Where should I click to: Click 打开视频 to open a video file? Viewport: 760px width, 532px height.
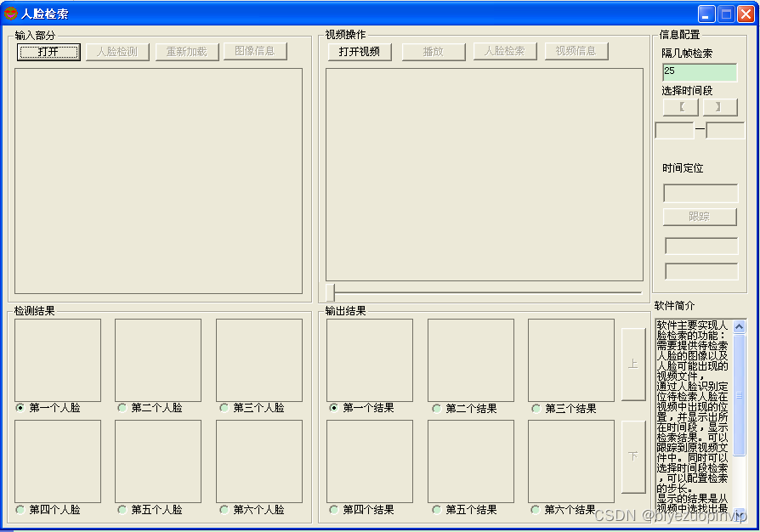tap(360, 51)
